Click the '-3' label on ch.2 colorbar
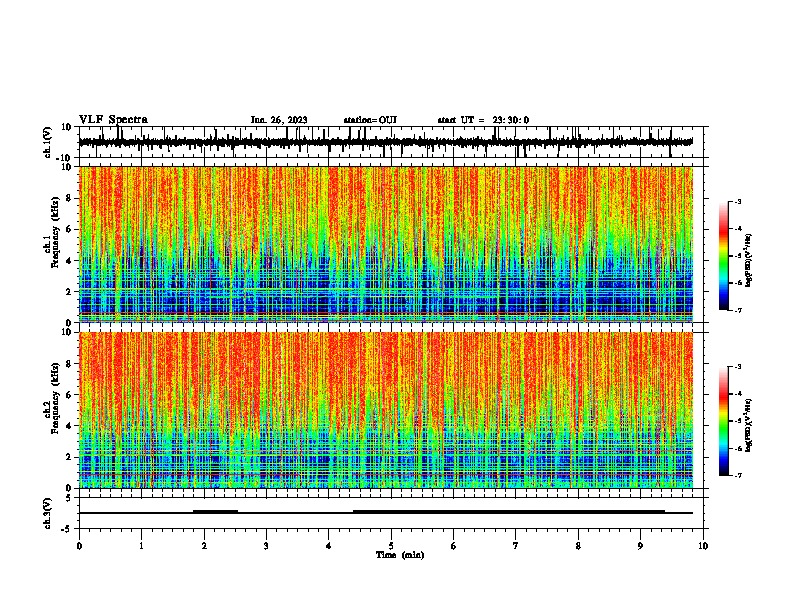The image size is (792, 612). 737,367
